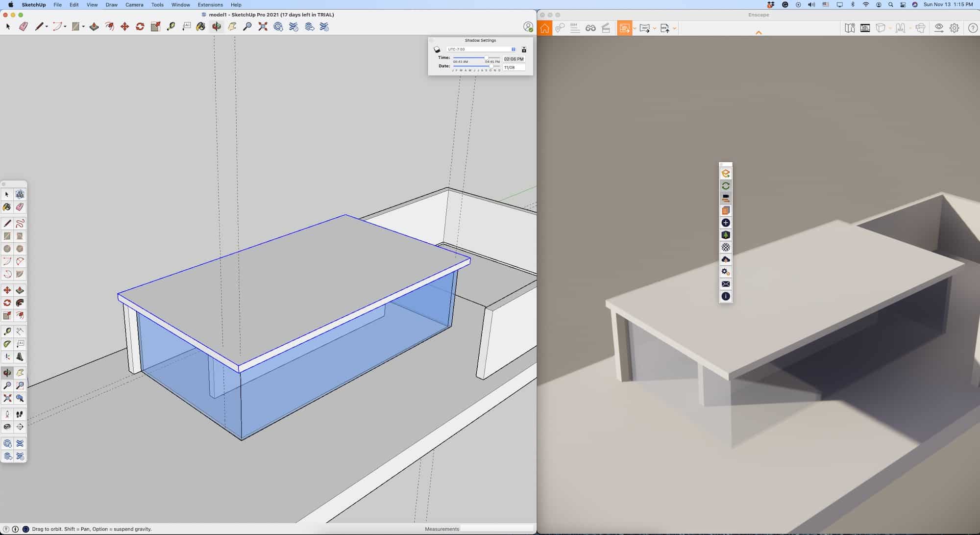Toggle Enscape Synchronize Views icon

coord(726,198)
